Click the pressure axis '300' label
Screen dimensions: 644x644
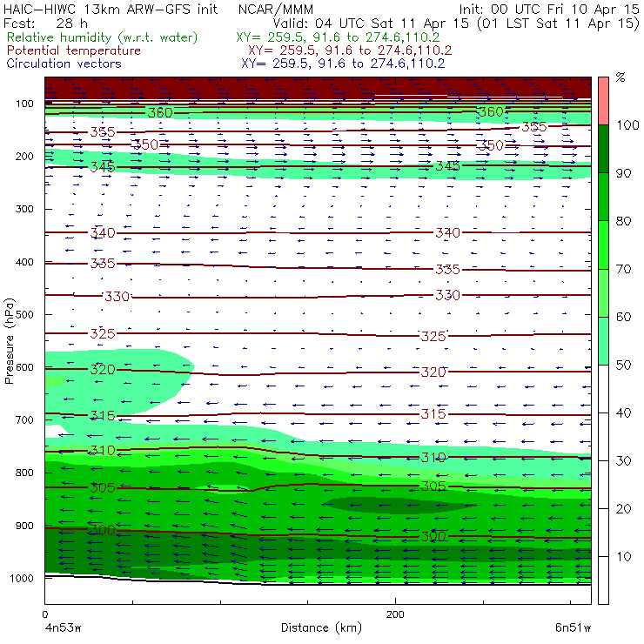point(24,209)
